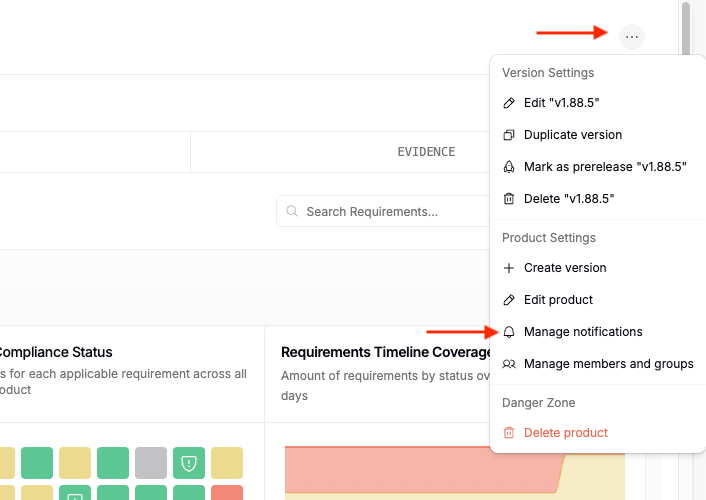This screenshot has width=706, height=500.
Task: Click the rocket prerelease icon
Action: click(509, 167)
